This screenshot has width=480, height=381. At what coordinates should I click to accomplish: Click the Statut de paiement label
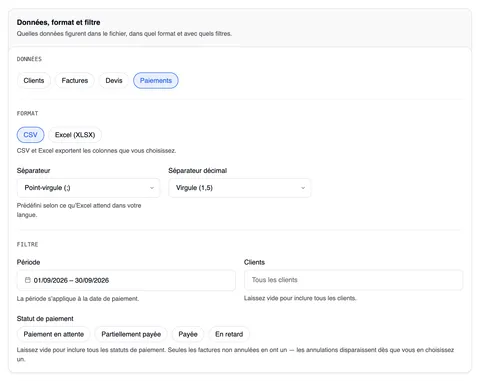point(45,319)
